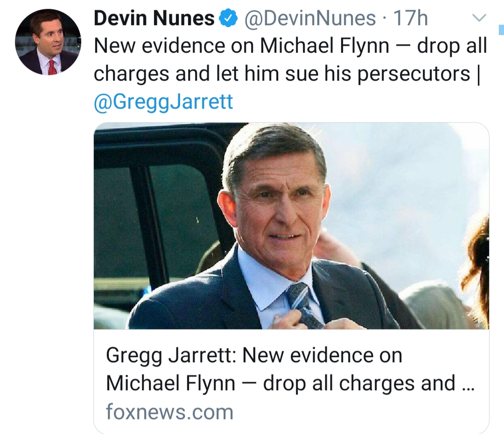The height and width of the screenshot is (434, 504).
Task: Click the Michael Flynn preview photo
Action: point(291,226)
